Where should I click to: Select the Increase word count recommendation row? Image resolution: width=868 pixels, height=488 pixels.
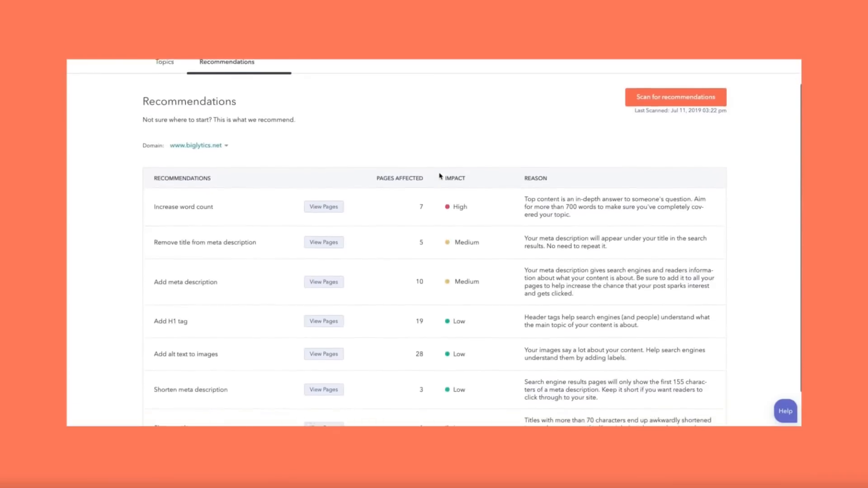point(183,206)
